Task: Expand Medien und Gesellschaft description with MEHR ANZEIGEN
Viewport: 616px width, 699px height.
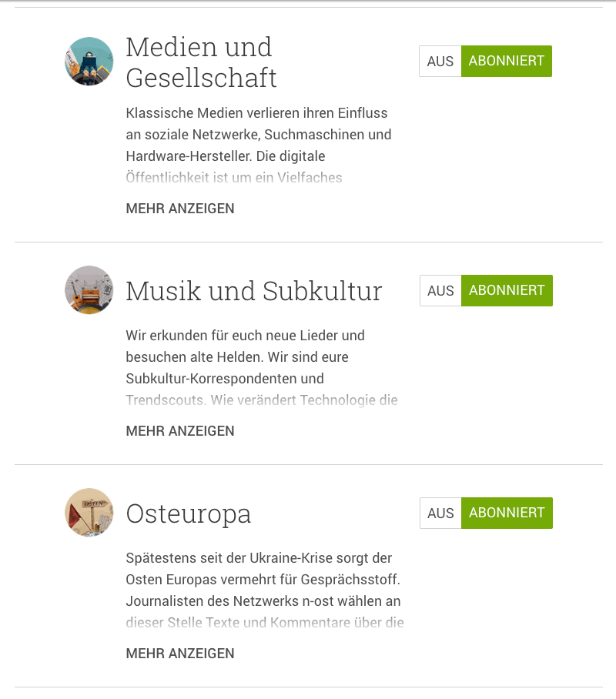Action: pos(180,209)
